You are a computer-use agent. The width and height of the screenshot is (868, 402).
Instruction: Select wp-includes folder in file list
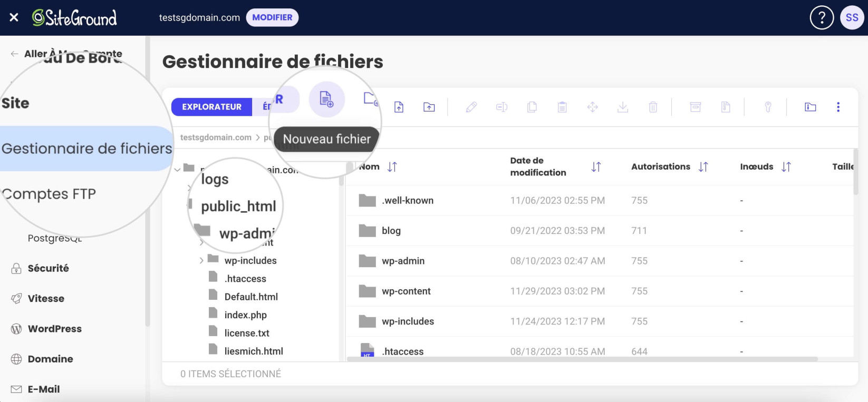pyautogui.click(x=599, y=321)
